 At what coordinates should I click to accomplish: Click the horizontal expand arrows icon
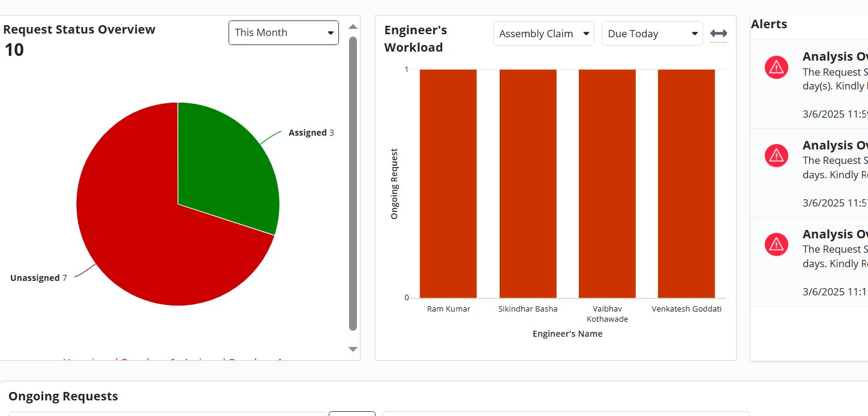[x=718, y=34]
